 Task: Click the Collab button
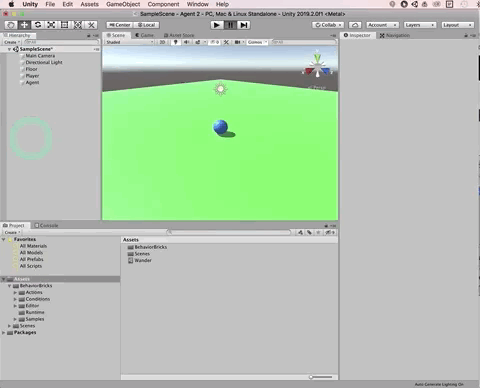click(328, 25)
